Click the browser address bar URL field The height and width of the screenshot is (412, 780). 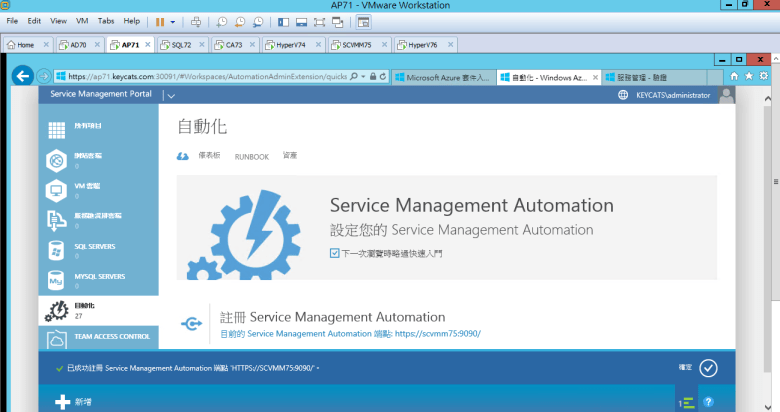[x=200, y=76]
